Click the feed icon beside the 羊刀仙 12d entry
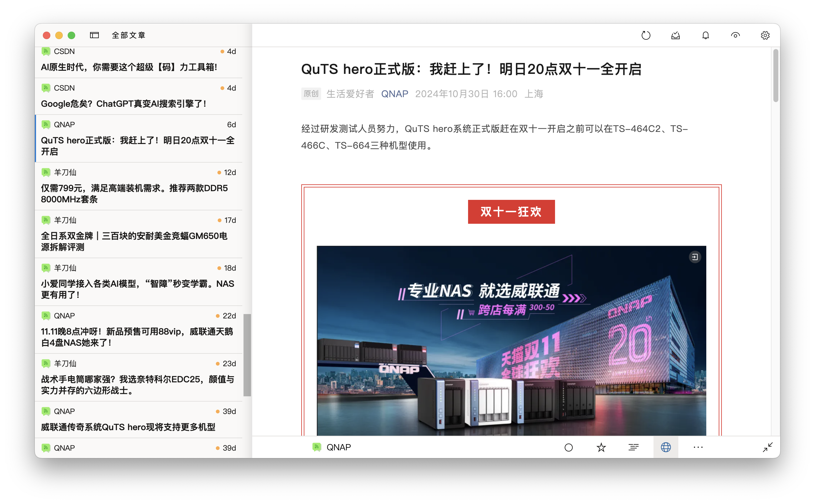The image size is (815, 504). 46,172
